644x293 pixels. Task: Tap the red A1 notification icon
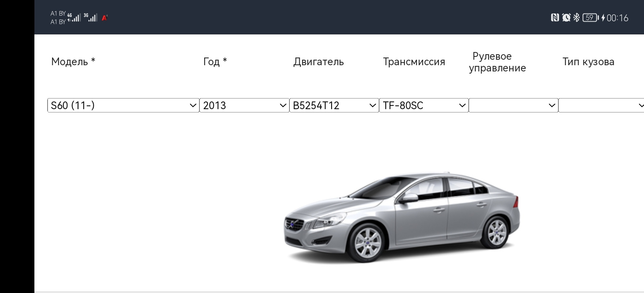point(105,18)
